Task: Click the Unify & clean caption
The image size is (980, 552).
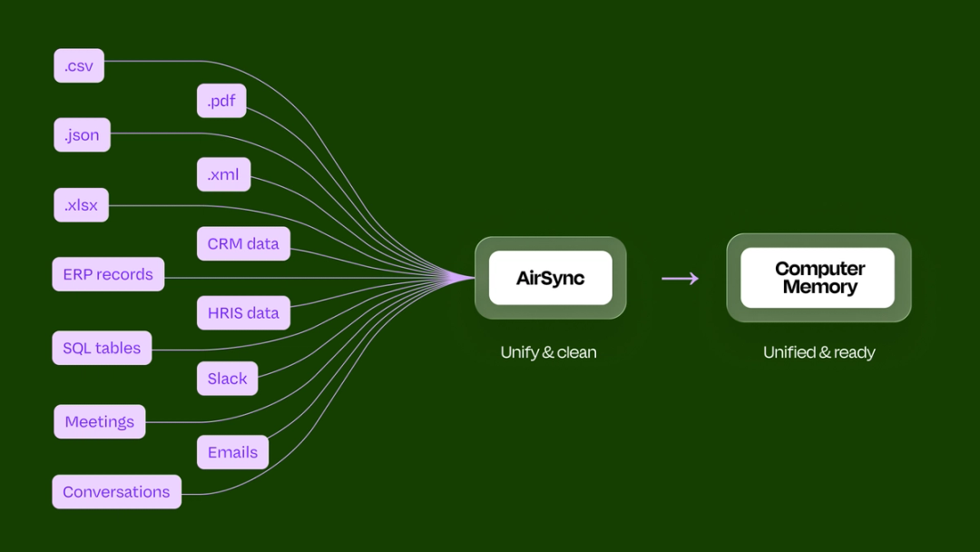Action: pos(548,352)
